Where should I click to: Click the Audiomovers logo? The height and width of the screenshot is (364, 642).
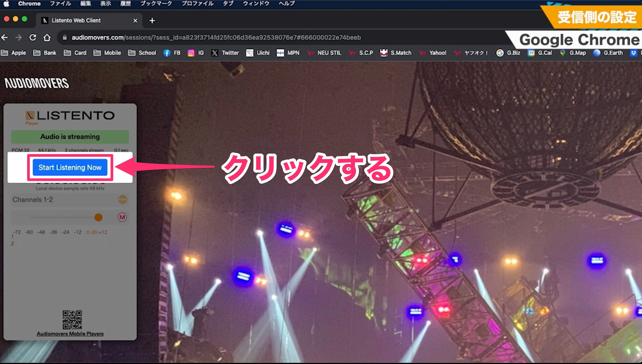[x=37, y=83]
